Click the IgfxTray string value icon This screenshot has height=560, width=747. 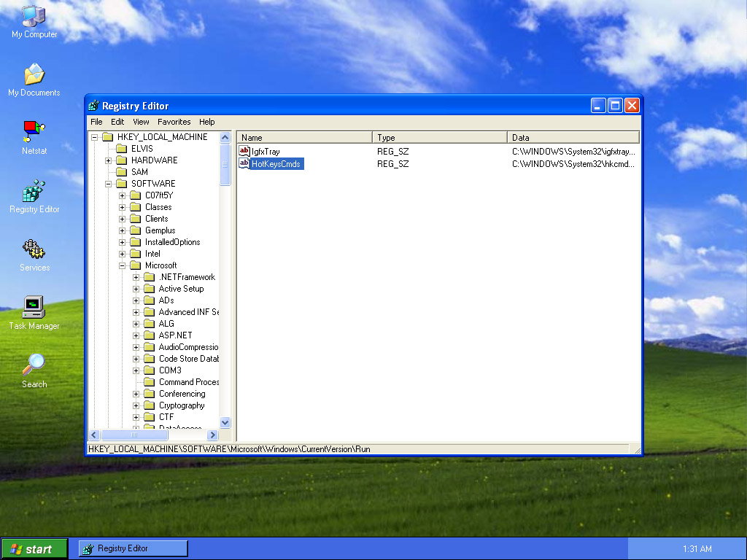tap(244, 152)
